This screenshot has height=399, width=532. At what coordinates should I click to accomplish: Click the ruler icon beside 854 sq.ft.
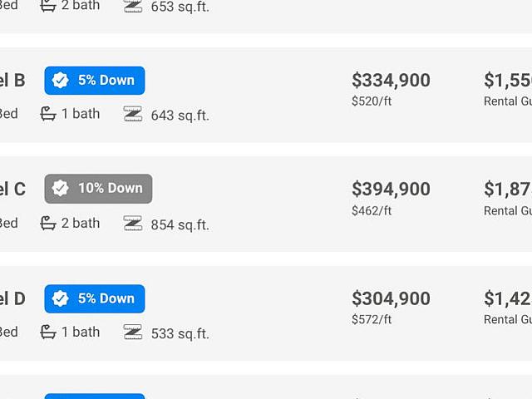pyautogui.click(x=133, y=224)
